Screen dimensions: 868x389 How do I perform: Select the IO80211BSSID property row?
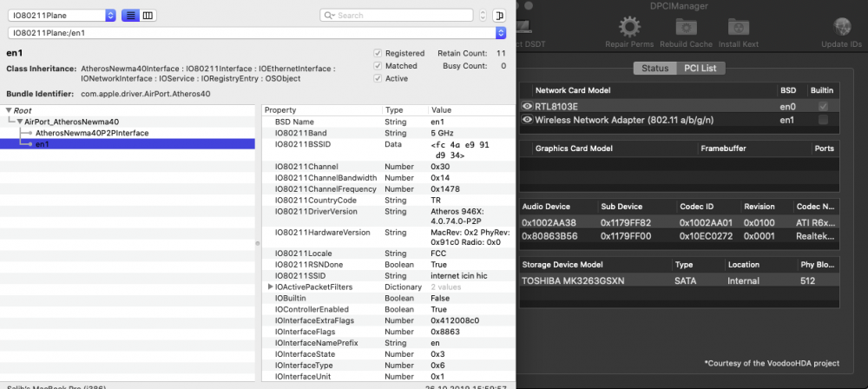tap(388, 149)
